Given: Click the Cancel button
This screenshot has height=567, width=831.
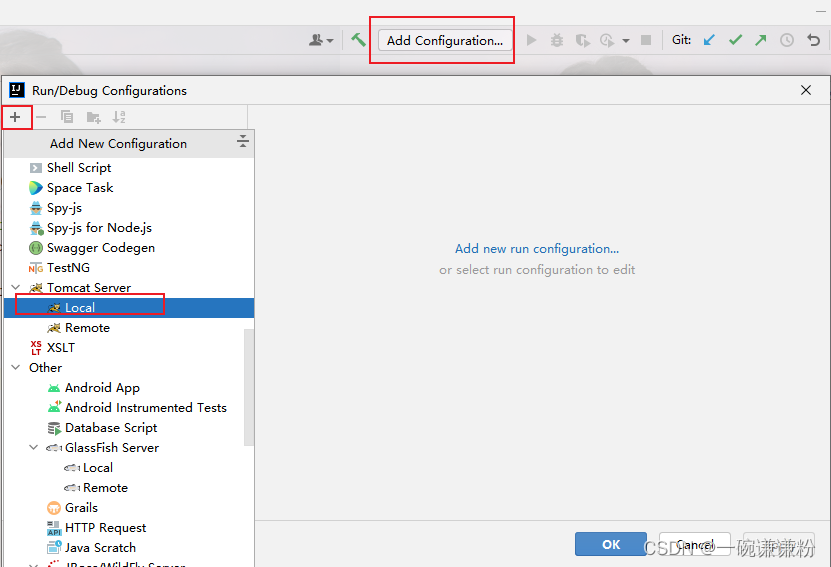Looking at the screenshot, I should pos(695,544).
